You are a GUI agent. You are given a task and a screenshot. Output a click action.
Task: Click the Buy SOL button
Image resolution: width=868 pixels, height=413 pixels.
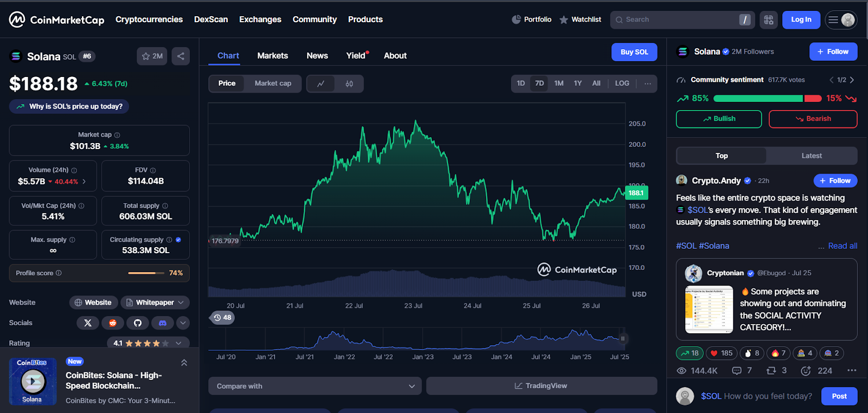pos(634,52)
